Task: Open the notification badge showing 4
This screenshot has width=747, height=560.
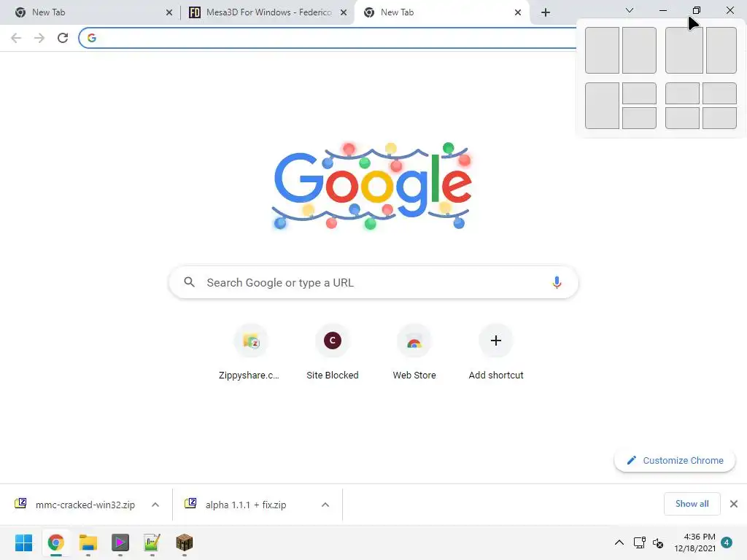Action: (x=727, y=542)
